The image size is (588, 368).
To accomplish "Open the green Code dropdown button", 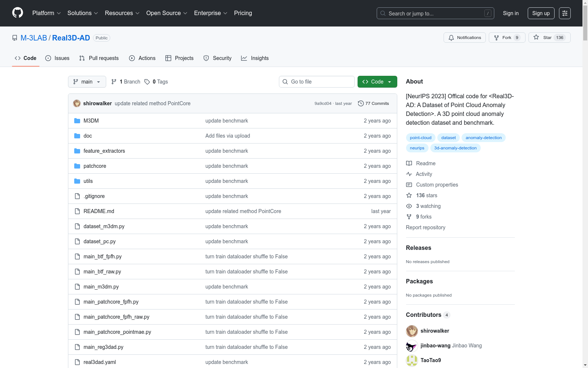I will point(377,82).
